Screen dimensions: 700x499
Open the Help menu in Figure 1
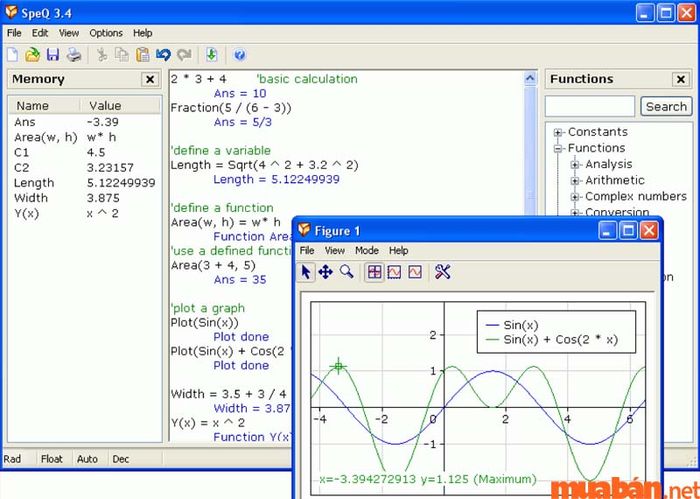pyautogui.click(x=398, y=250)
